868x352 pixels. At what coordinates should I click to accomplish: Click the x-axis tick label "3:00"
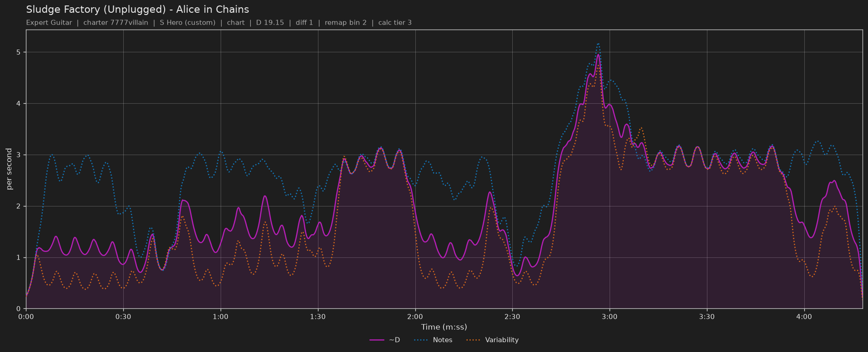[x=610, y=317]
